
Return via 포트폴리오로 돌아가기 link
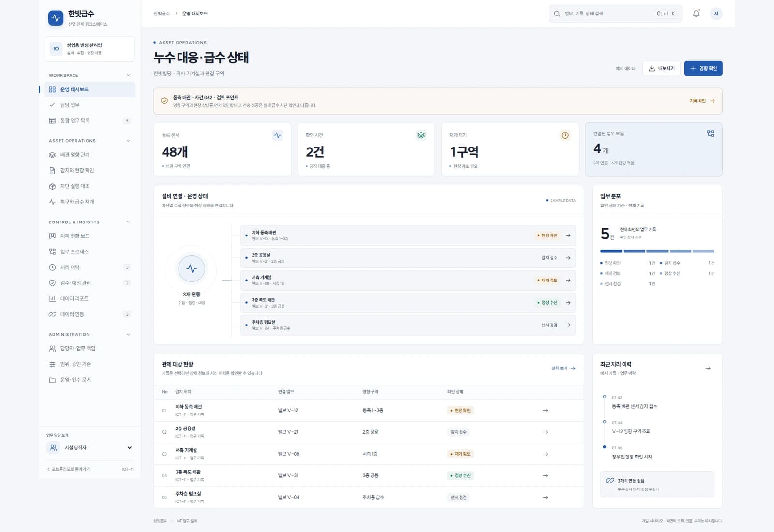[x=69, y=469]
